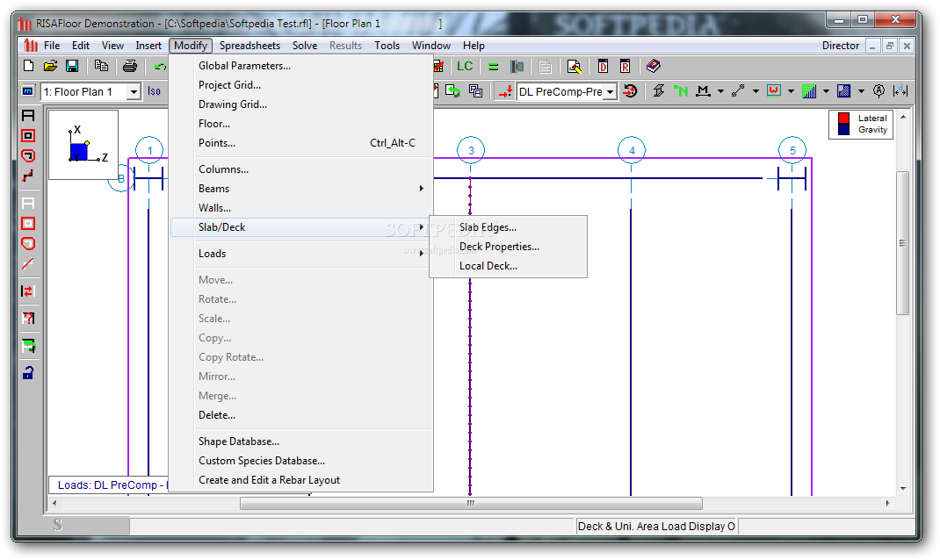Select the draw beam tool in sidebar

pyautogui.click(x=28, y=176)
